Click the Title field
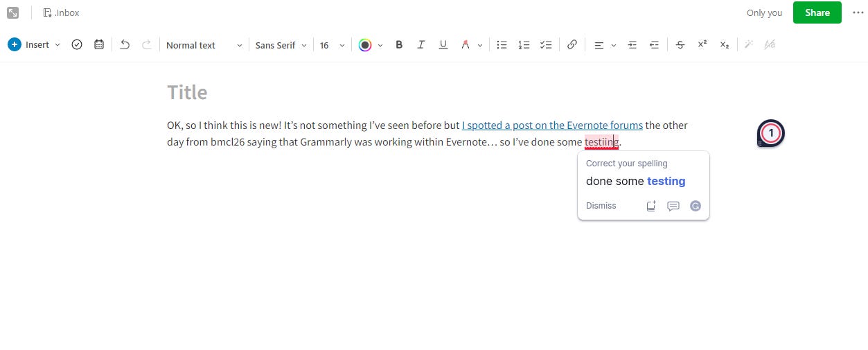 187,92
